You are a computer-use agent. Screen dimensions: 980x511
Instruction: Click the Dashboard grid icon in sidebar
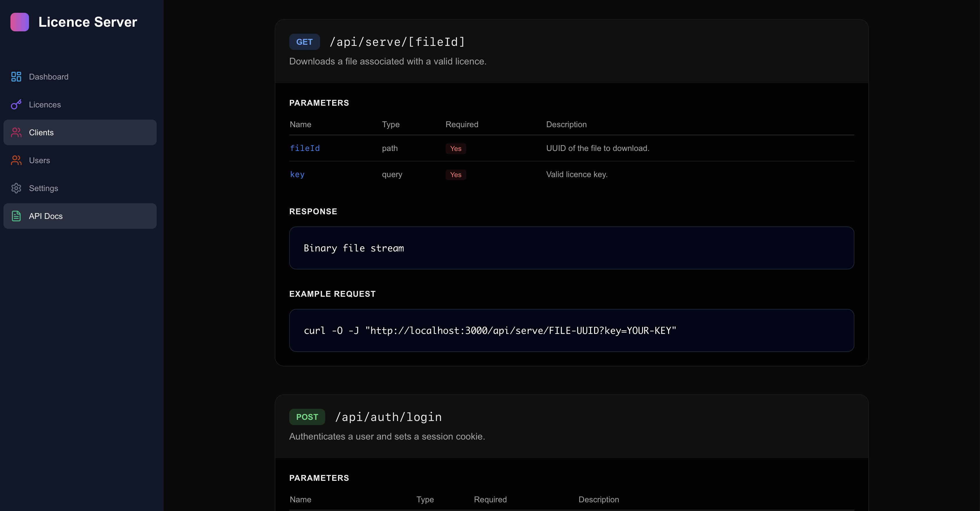coord(16,77)
